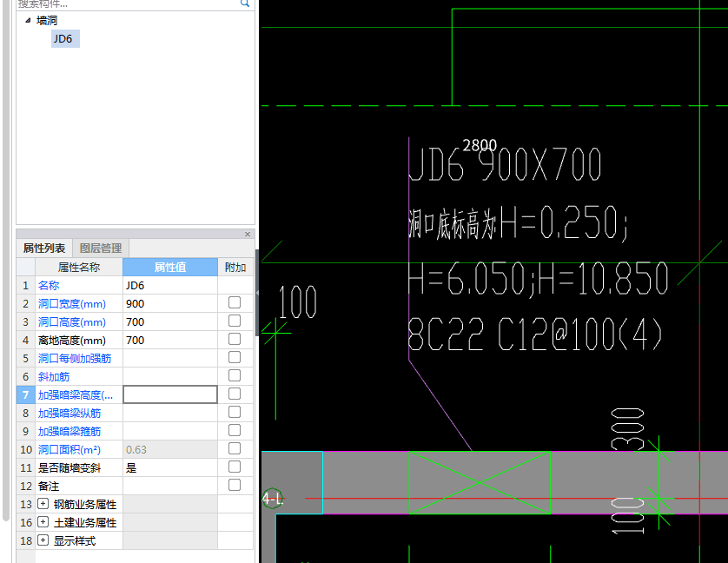Click the 附加 column header
728x563 pixels.
(x=235, y=267)
